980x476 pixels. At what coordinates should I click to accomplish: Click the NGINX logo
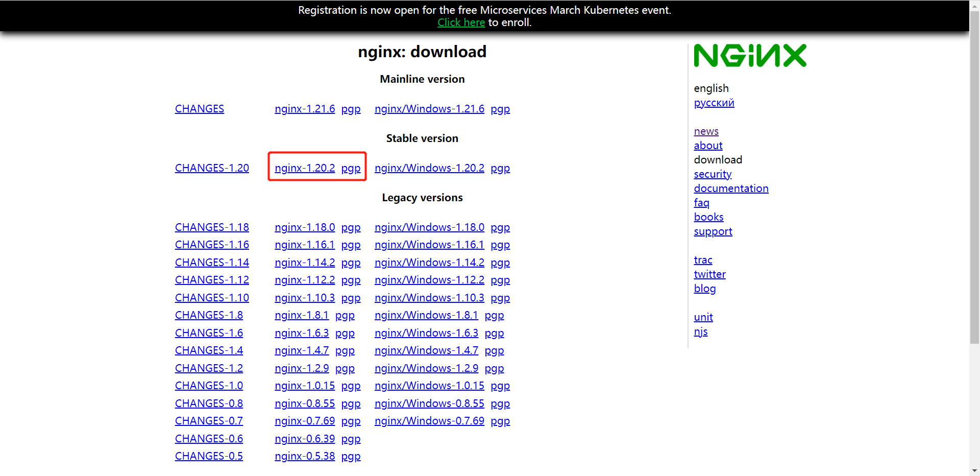point(750,56)
